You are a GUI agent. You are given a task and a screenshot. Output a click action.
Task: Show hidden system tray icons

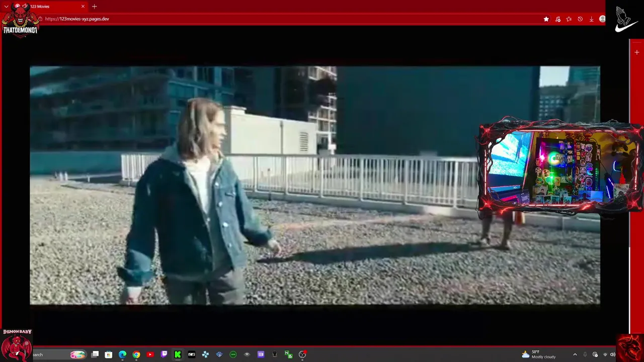point(575,354)
